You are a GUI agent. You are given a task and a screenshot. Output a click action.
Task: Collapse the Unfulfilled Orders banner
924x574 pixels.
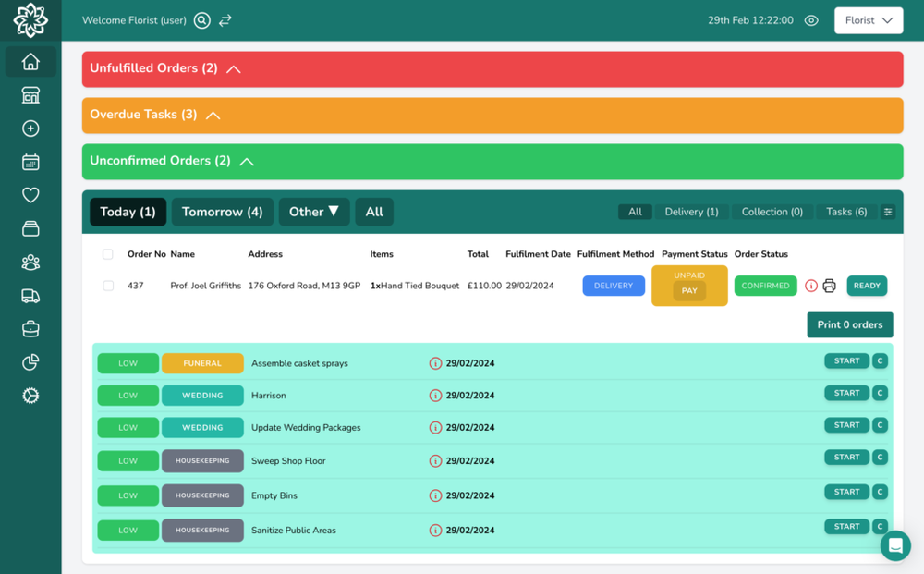point(233,68)
